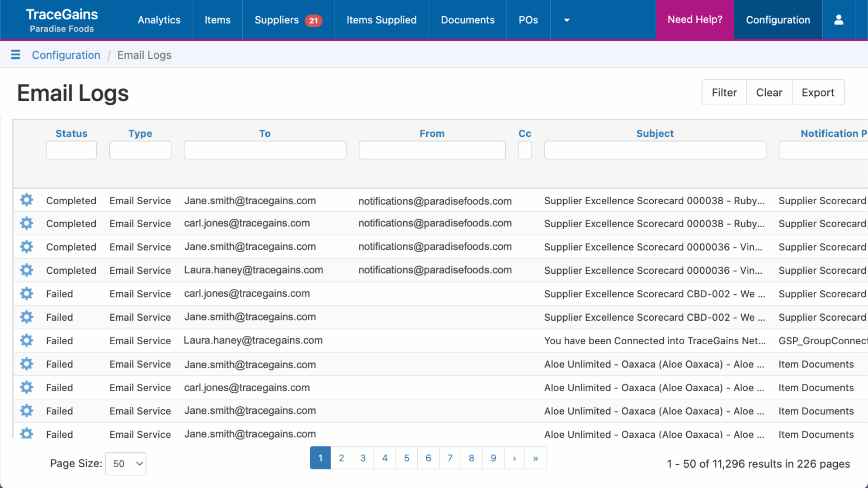This screenshot has width=868, height=488.
Task: Open gear menu for carl.jones Completed Ruby scorecard row
Action: click(27, 223)
